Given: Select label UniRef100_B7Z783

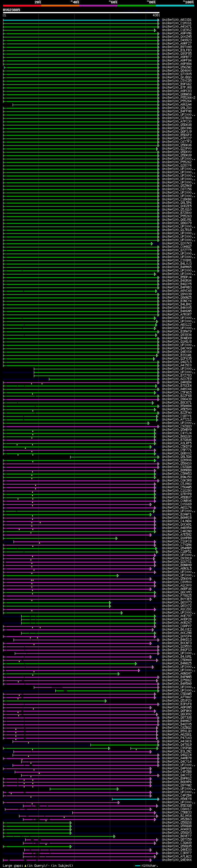Looking at the screenshot, I should [177, 376].
